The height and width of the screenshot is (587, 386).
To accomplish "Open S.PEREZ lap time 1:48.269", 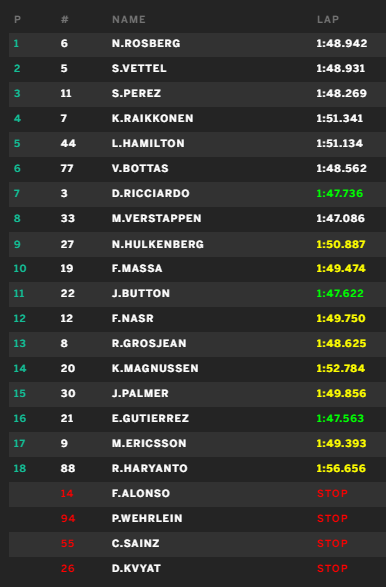I will [x=341, y=93].
